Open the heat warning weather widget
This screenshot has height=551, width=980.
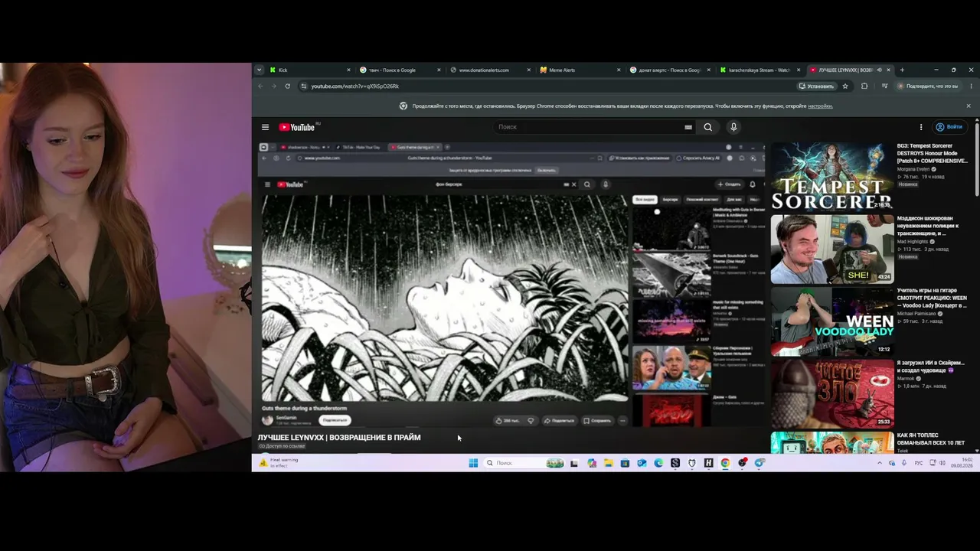click(279, 462)
